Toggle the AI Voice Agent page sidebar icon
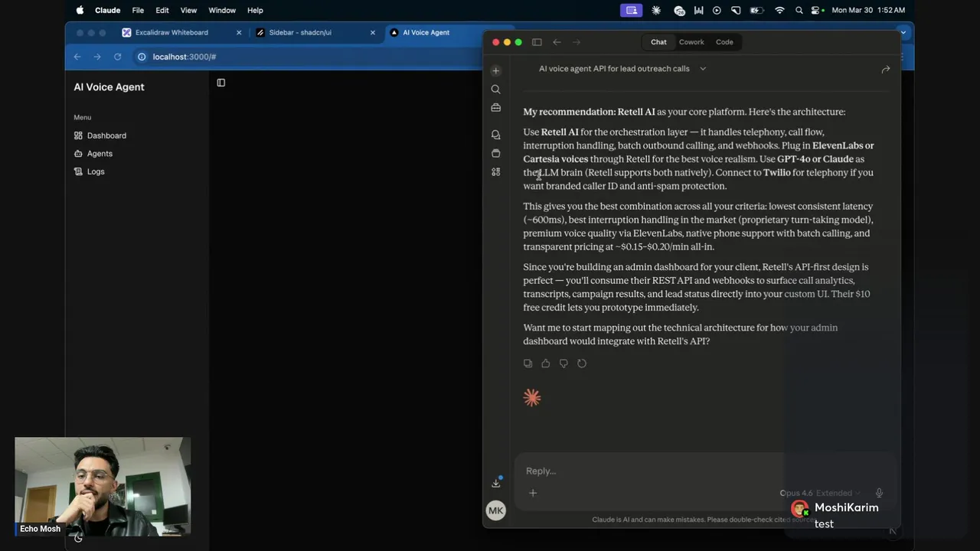The width and height of the screenshot is (980, 551). point(221,83)
